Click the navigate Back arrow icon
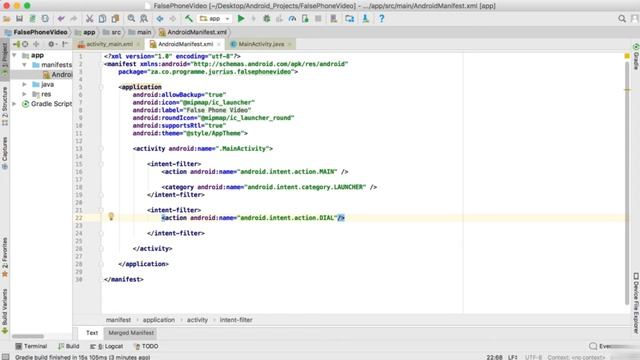This screenshot has height=360, width=640. [x=160, y=19]
